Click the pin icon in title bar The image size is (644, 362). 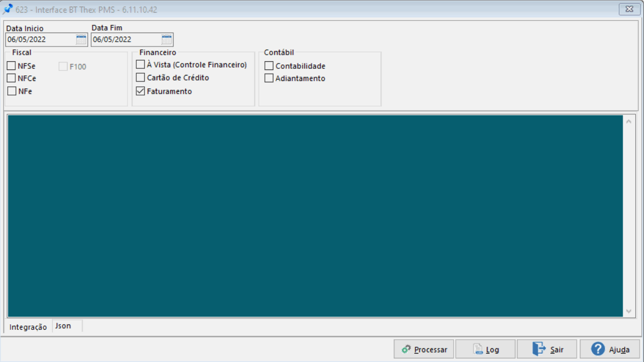8,9
